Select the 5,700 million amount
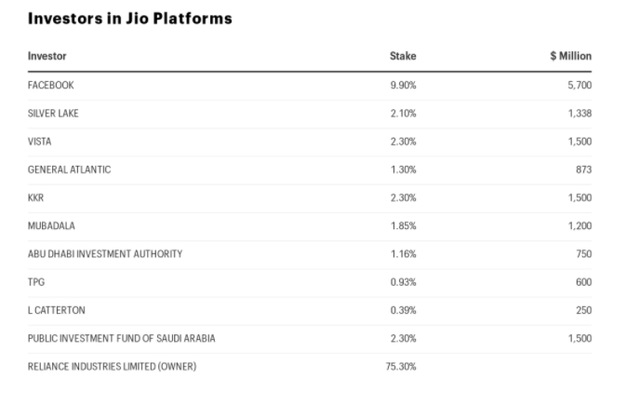 tap(580, 85)
